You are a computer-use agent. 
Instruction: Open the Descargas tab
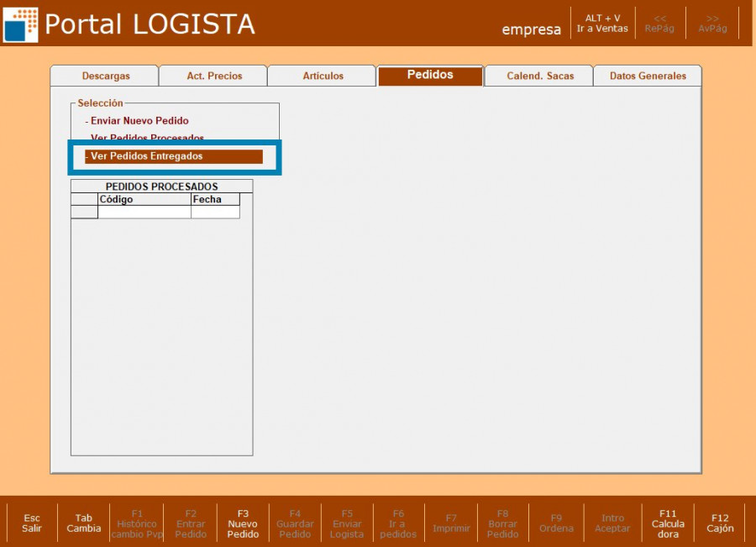(x=105, y=76)
